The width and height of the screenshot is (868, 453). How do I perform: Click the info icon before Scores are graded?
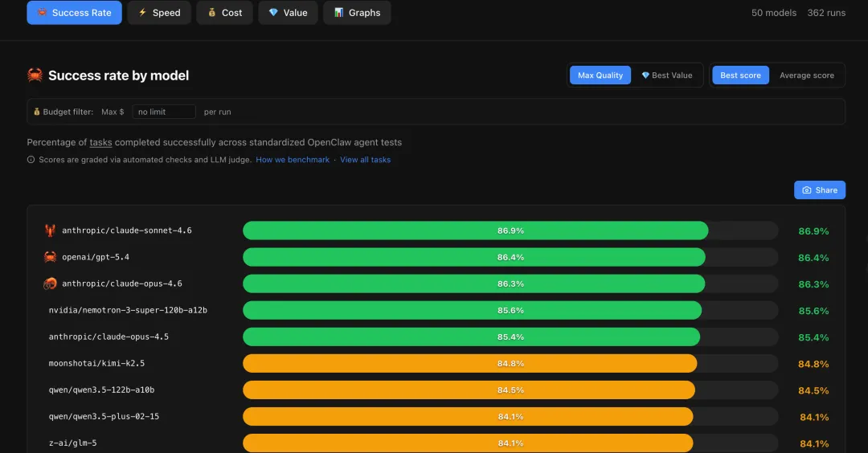31,159
